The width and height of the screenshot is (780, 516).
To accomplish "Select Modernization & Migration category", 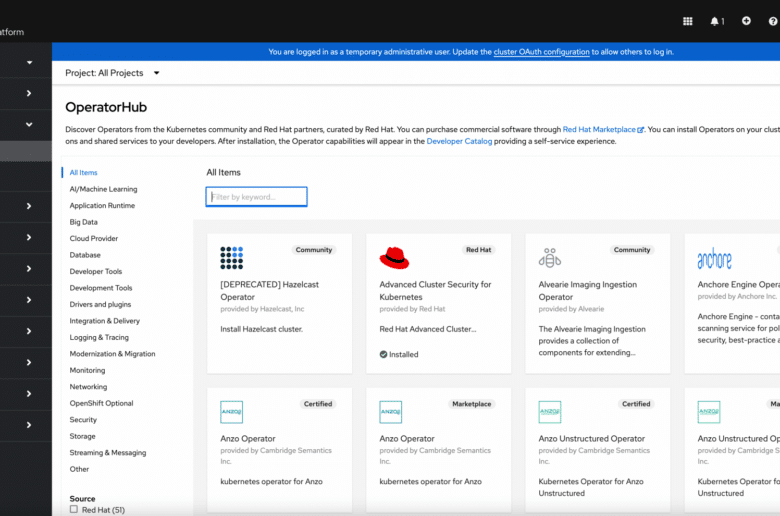I will pos(112,354).
